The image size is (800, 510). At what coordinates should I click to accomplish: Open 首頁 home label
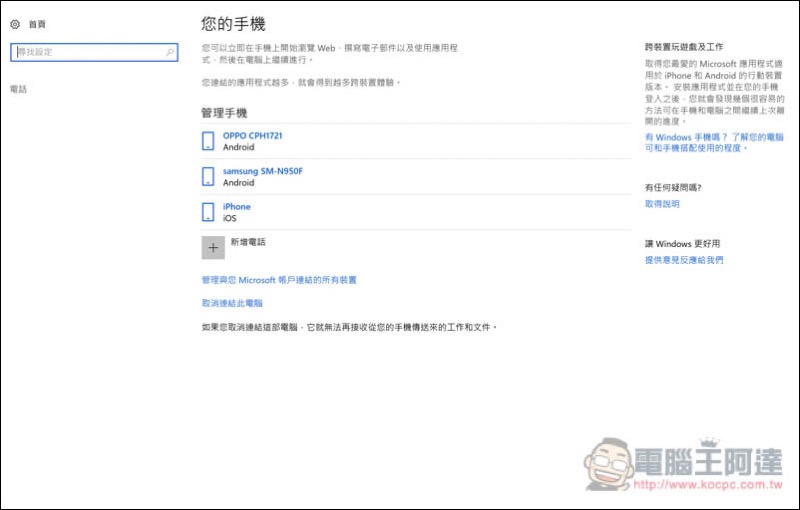point(37,24)
